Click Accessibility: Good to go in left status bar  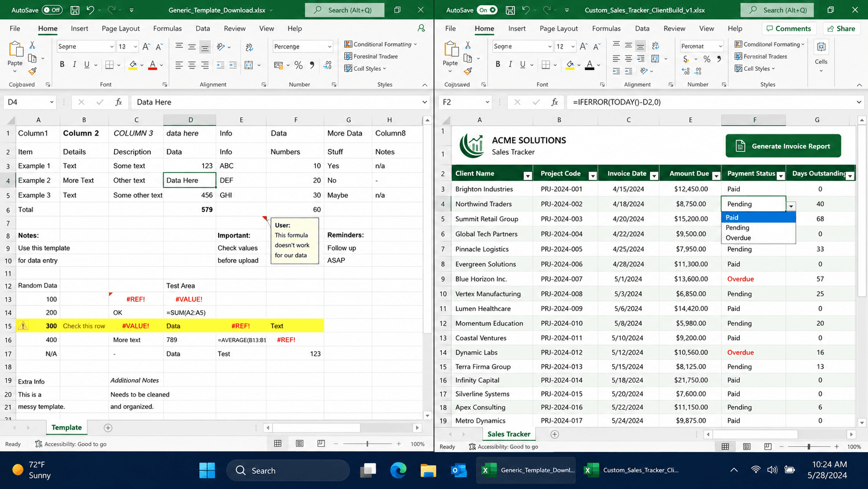pyautogui.click(x=71, y=444)
